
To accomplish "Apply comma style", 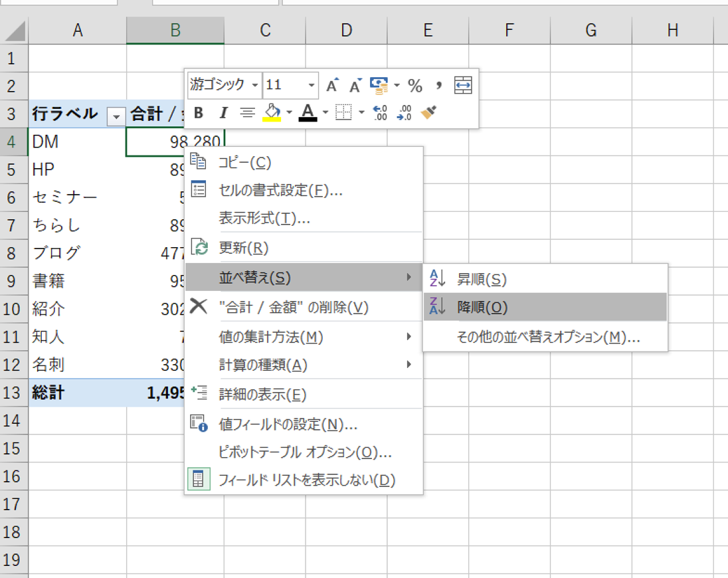I will [x=439, y=86].
